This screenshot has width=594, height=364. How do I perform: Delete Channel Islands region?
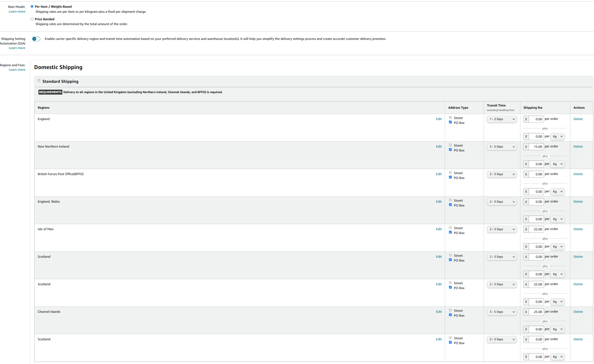(x=578, y=312)
